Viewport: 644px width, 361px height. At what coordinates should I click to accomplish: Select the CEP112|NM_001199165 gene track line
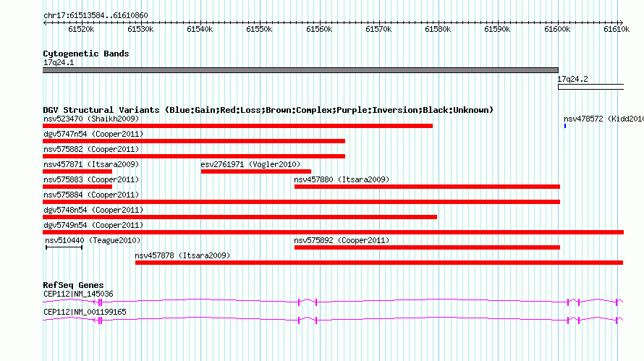(333, 320)
